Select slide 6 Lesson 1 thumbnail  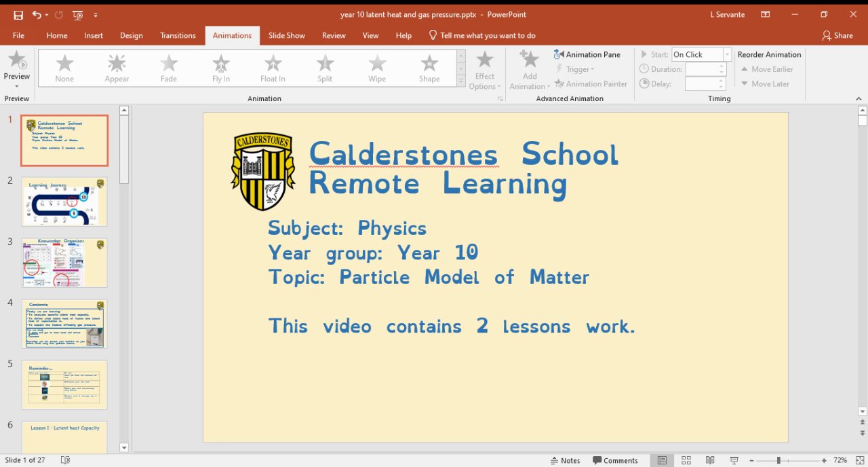click(x=64, y=437)
